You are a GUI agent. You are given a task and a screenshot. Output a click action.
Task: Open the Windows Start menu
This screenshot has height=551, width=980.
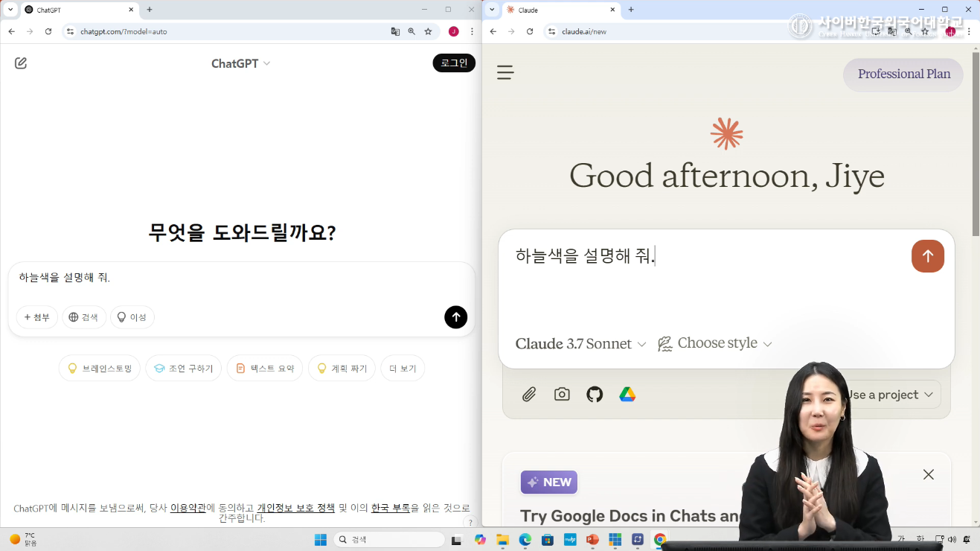tap(320, 539)
